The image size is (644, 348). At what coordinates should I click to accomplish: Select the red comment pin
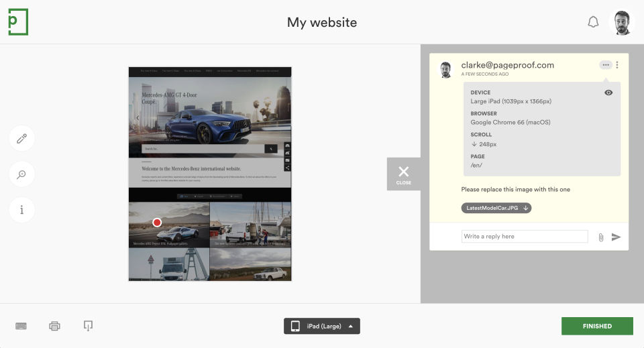(x=157, y=223)
